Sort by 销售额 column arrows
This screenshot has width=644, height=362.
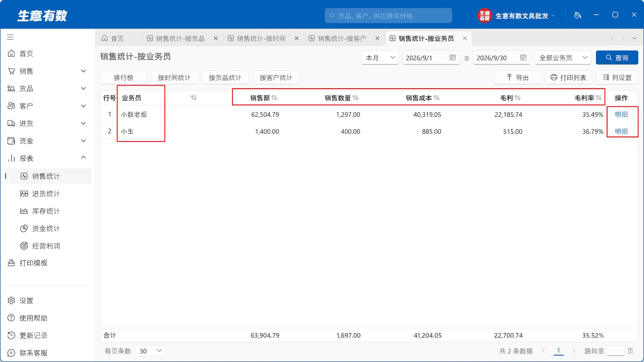(275, 98)
